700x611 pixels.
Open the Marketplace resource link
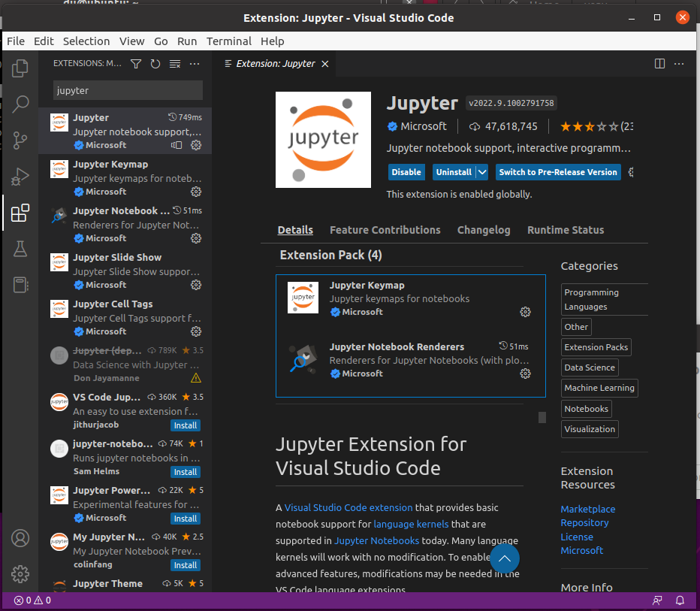click(587, 510)
